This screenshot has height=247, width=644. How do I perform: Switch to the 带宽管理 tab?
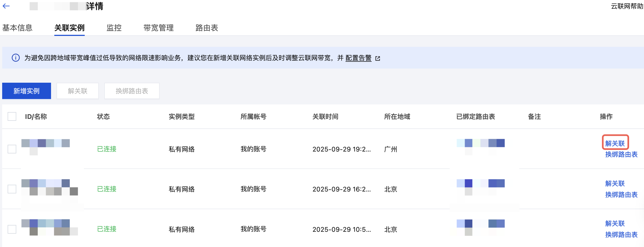(x=159, y=28)
